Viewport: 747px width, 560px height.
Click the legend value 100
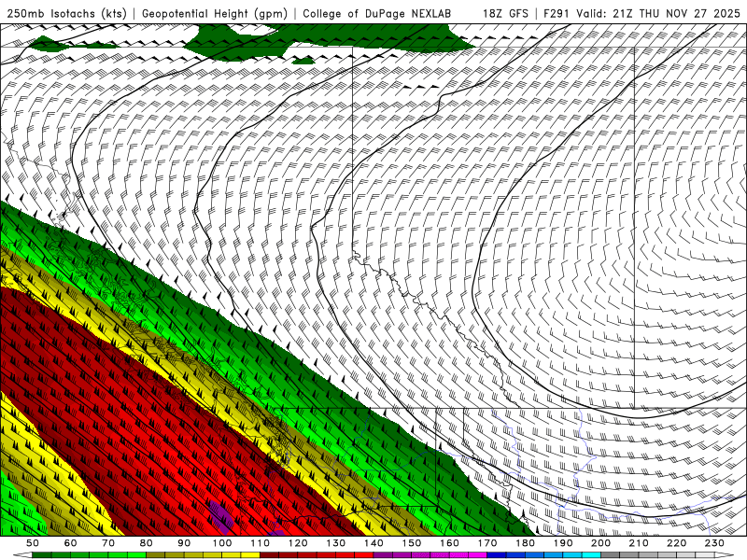click(x=222, y=543)
